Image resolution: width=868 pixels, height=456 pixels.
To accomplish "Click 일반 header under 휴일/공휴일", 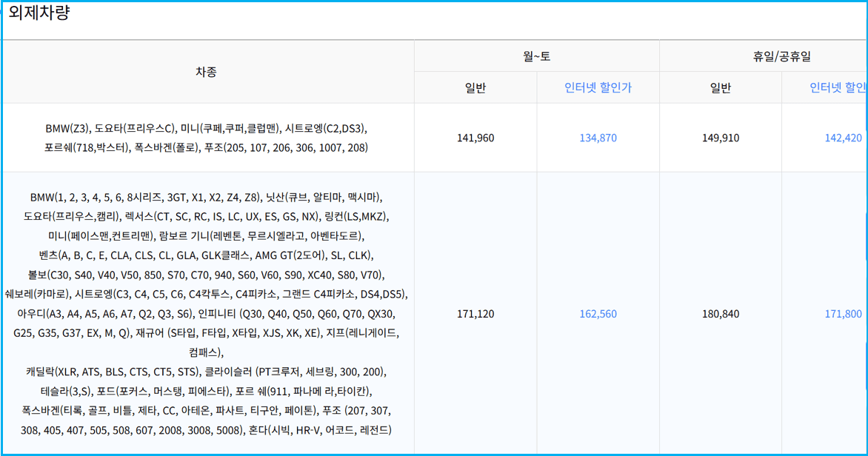I will (x=720, y=87).
